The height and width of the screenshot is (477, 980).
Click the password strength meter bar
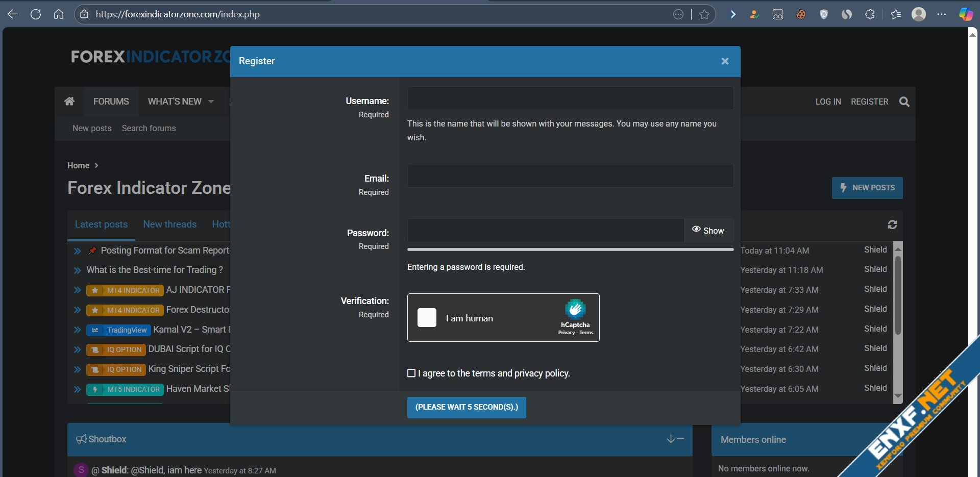(570, 249)
